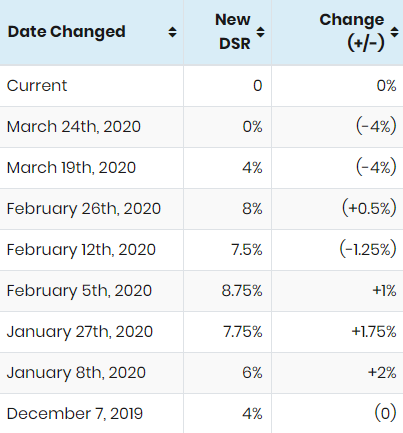Click the New DSR sort arrows icon
403x433 pixels.
tap(260, 32)
